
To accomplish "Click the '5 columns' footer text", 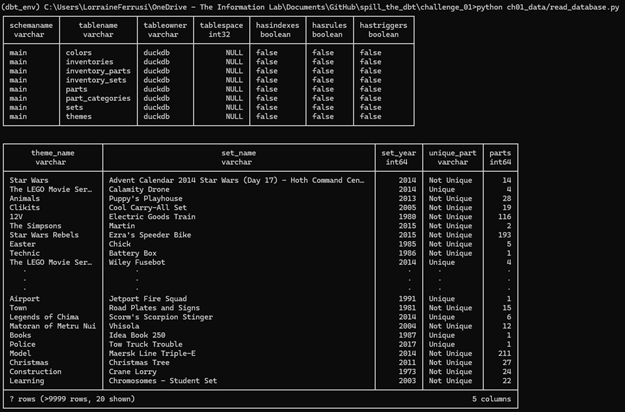I will (491, 399).
